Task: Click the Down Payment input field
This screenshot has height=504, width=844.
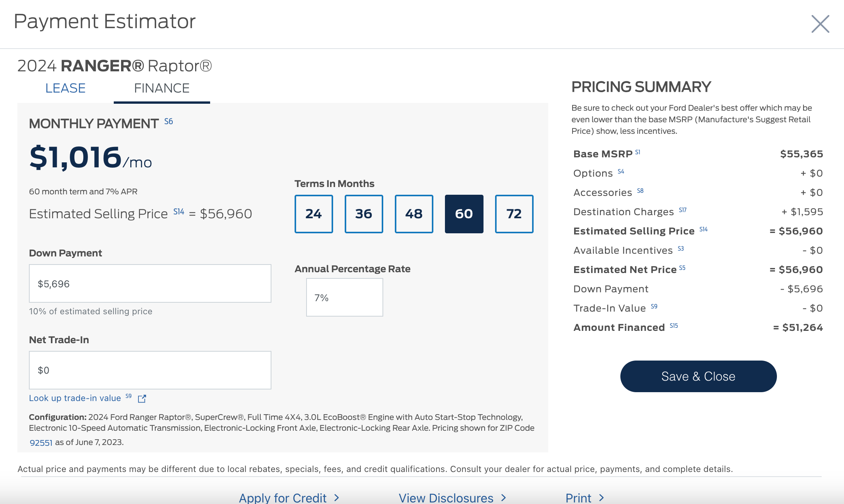Action: pos(150,284)
